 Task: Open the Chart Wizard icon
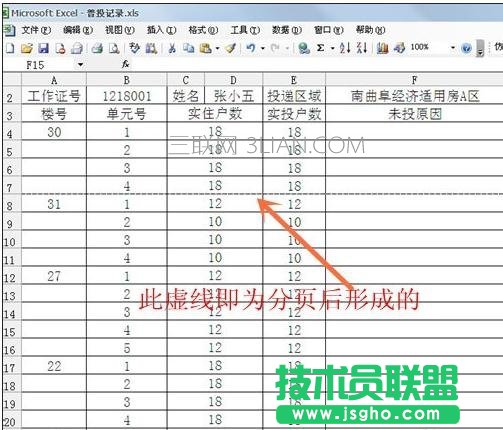[x=382, y=49]
